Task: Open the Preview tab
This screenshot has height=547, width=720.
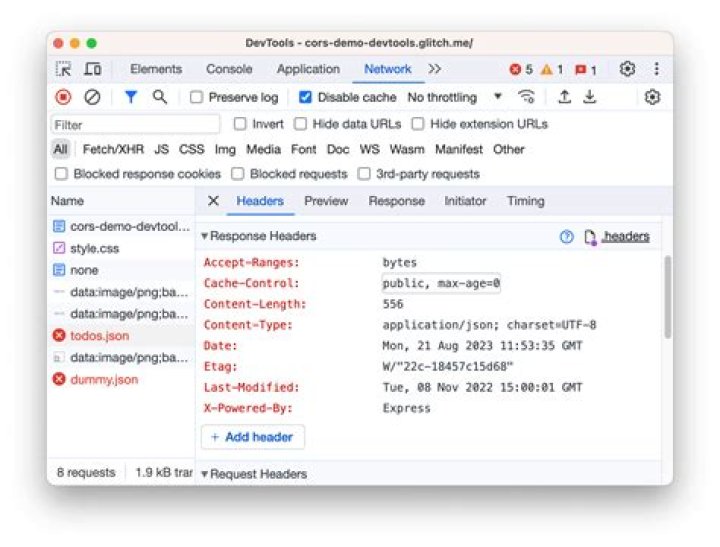Action: click(326, 201)
